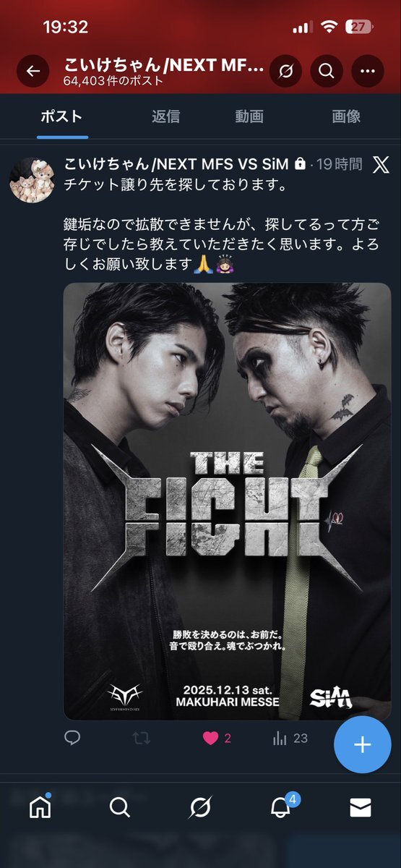401x868 pixels.
Task: Open the three-dot more options menu
Action: (368, 71)
